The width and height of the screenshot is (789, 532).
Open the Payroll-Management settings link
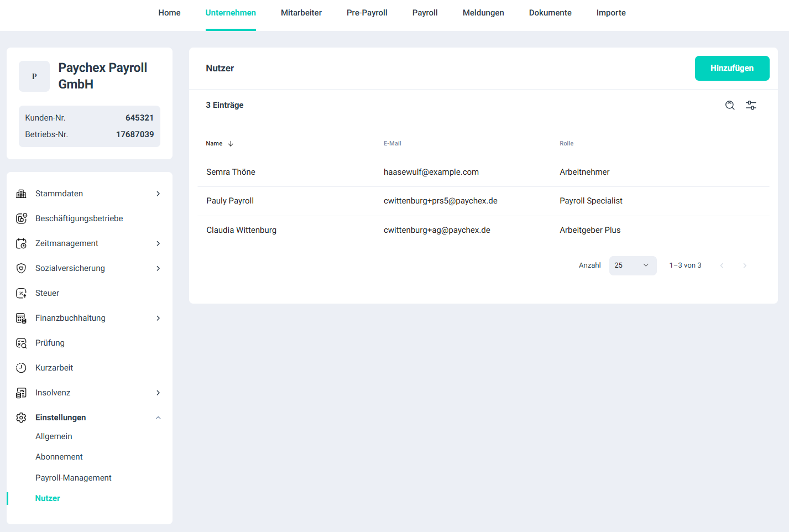point(73,478)
